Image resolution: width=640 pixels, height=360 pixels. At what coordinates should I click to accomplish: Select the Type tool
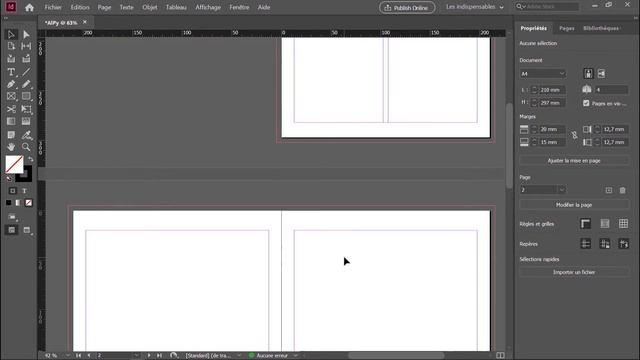[x=11, y=72]
